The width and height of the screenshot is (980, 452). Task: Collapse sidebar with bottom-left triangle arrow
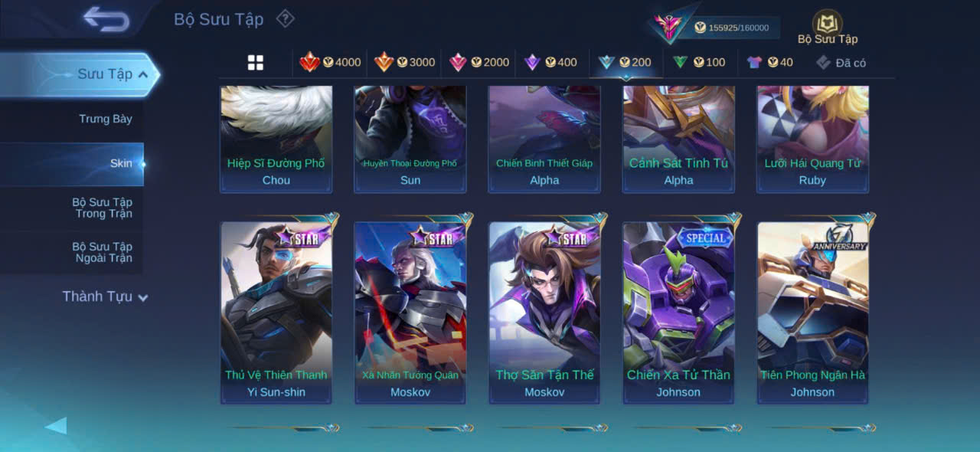click(56, 425)
